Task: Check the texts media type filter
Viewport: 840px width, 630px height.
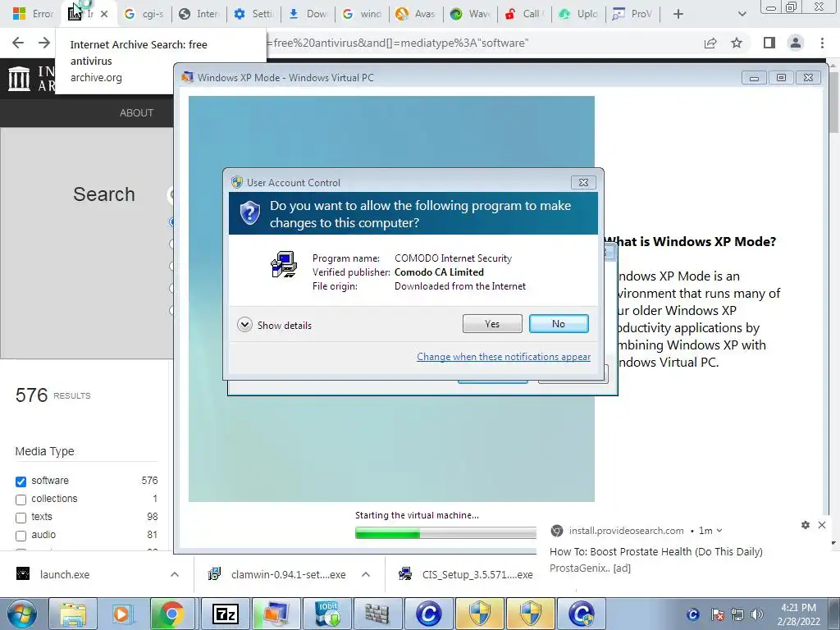Action: coord(21,518)
